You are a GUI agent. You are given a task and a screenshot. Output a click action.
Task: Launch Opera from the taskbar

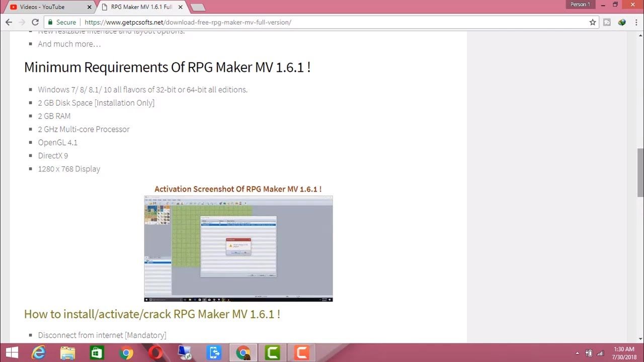coord(156,352)
